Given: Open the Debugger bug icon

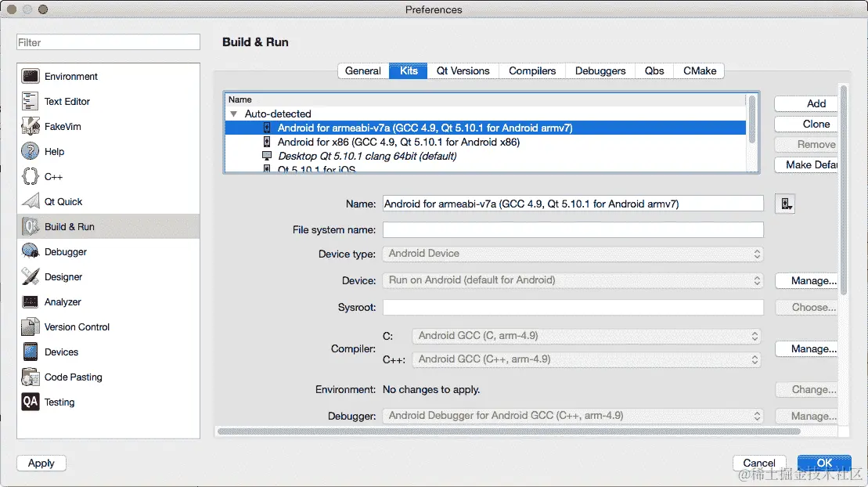Looking at the screenshot, I should tap(30, 251).
